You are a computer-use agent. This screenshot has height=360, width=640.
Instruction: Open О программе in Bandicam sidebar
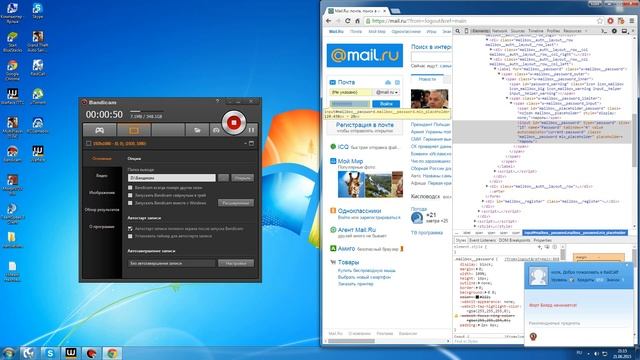click(102, 227)
